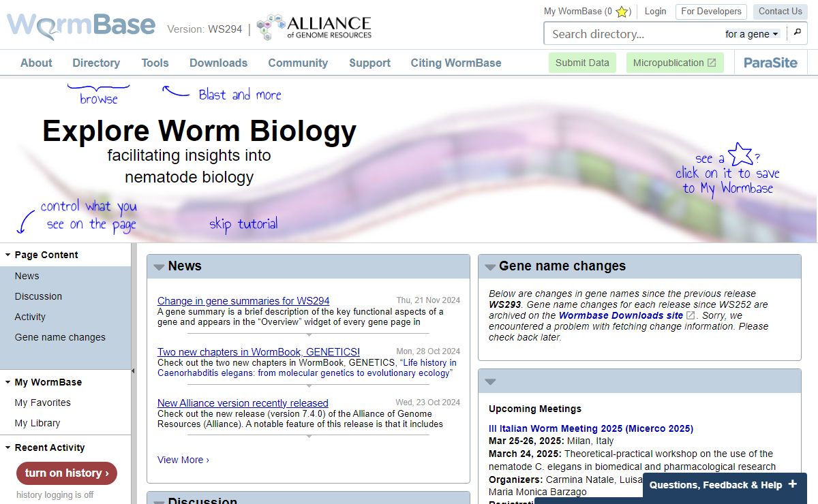Collapse the My WormBase sidebar section
This screenshot has width=818, height=504.
pyautogui.click(x=7, y=382)
